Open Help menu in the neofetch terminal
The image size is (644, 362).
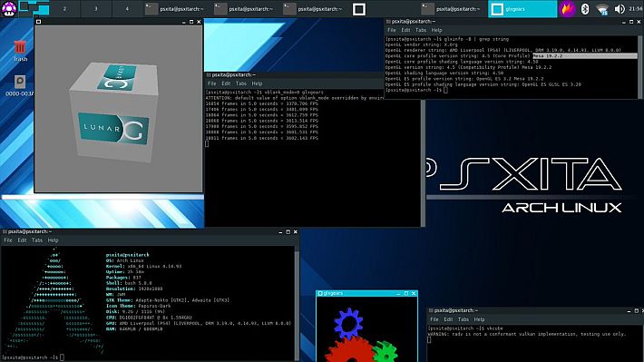pyautogui.click(x=53, y=240)
